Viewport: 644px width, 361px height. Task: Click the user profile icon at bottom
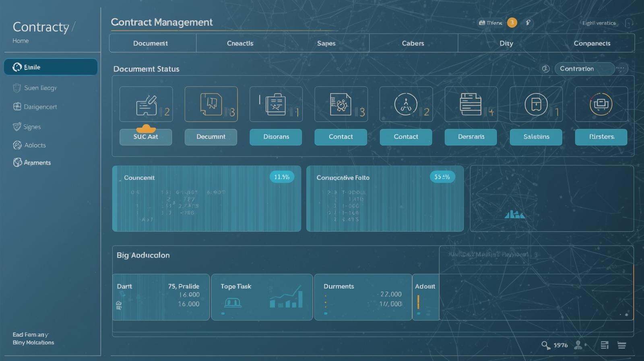tap(578, 345)
